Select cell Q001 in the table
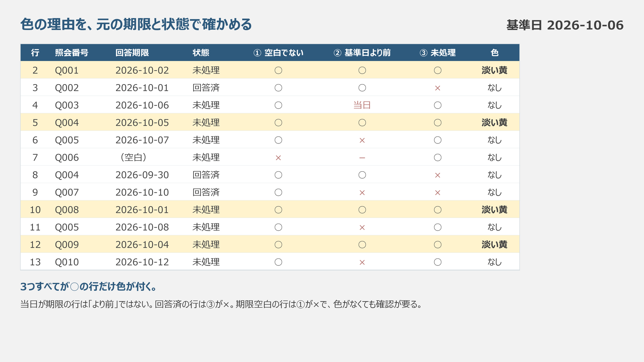644x362 pixels. (x=67, y=70)
